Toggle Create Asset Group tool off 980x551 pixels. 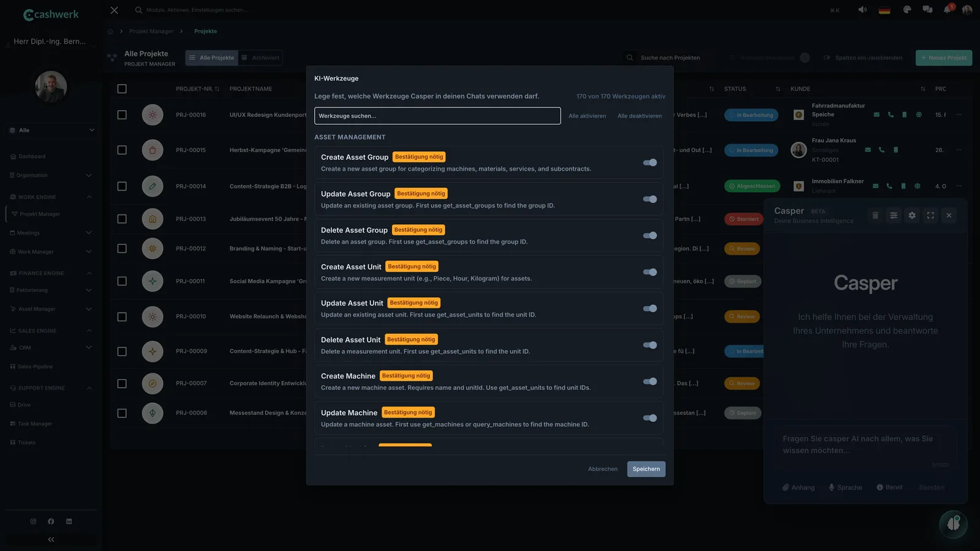click(x=650, y=163)
